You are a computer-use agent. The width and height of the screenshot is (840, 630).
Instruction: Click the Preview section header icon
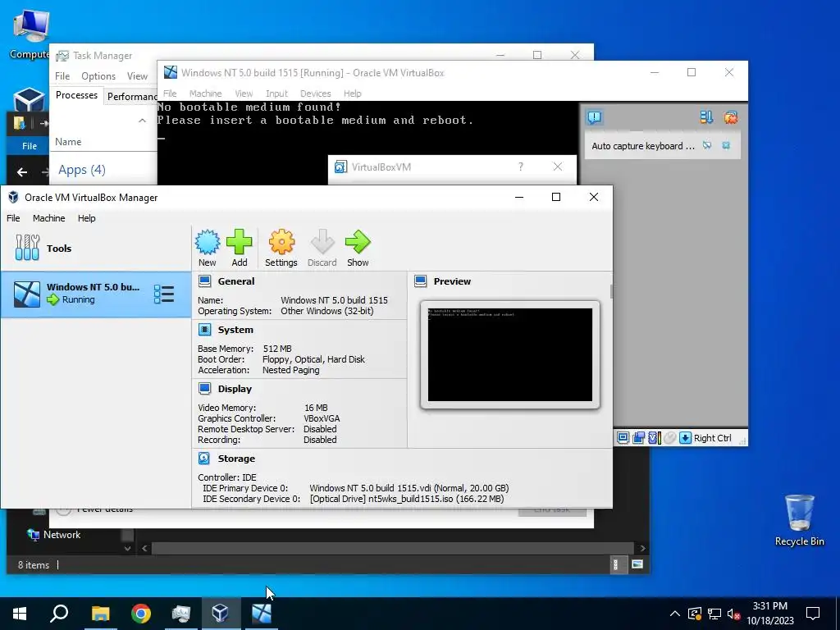421,281
